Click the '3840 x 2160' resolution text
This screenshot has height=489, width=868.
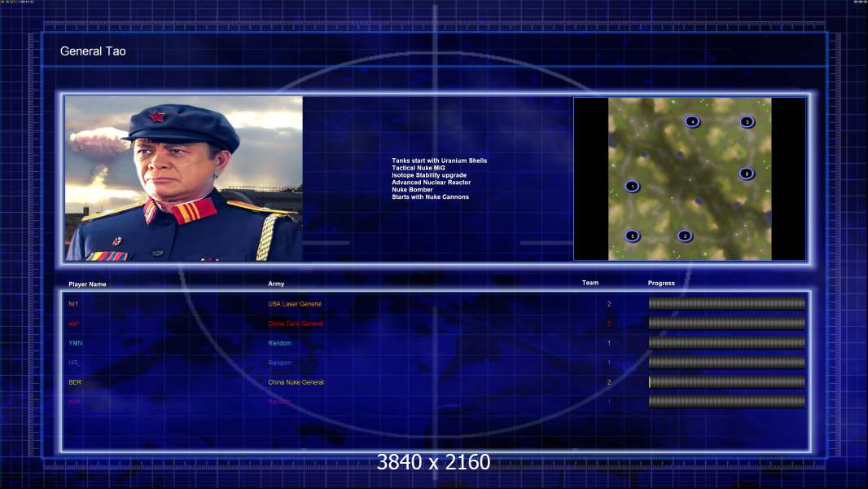pos(433,462)
